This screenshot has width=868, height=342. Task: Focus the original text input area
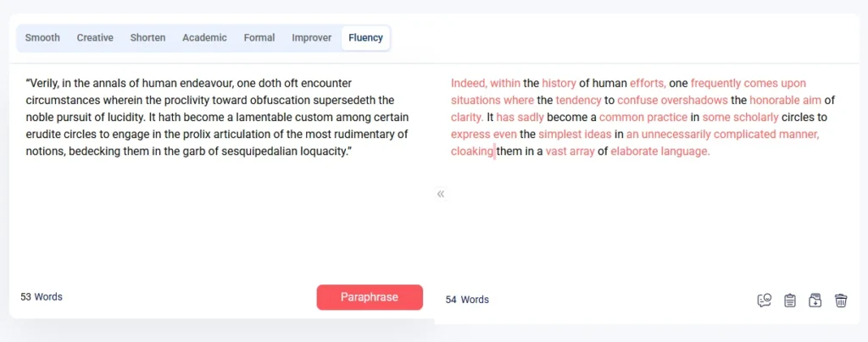pos(217,171)
